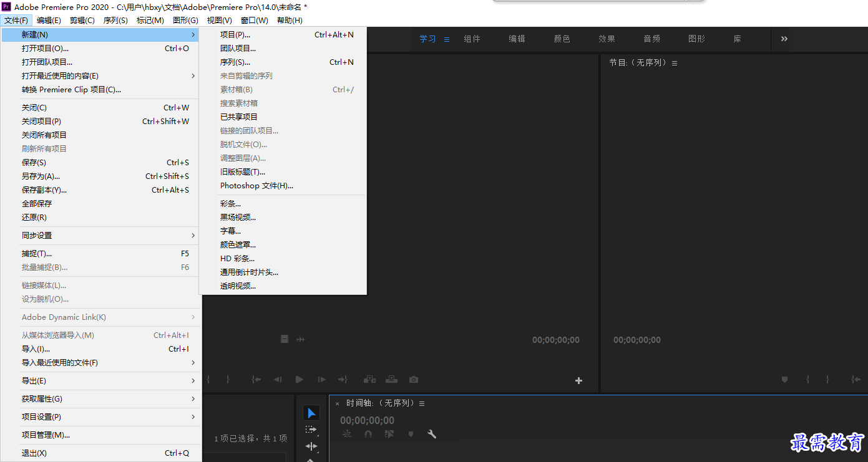Click the 节目 monitor 00;00;00;00 timecode
Image resolution: width=868 pixels, height=462 pixels.
point(637,340)
